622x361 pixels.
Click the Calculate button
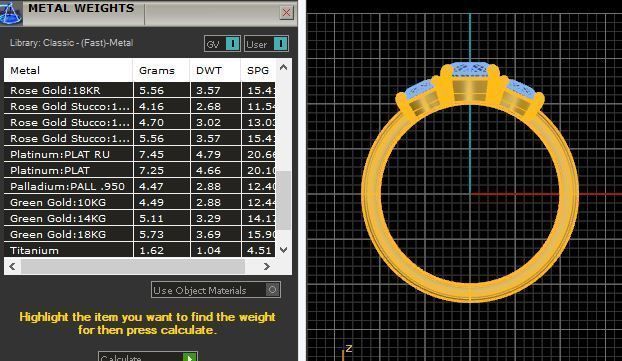coord(148,357)
